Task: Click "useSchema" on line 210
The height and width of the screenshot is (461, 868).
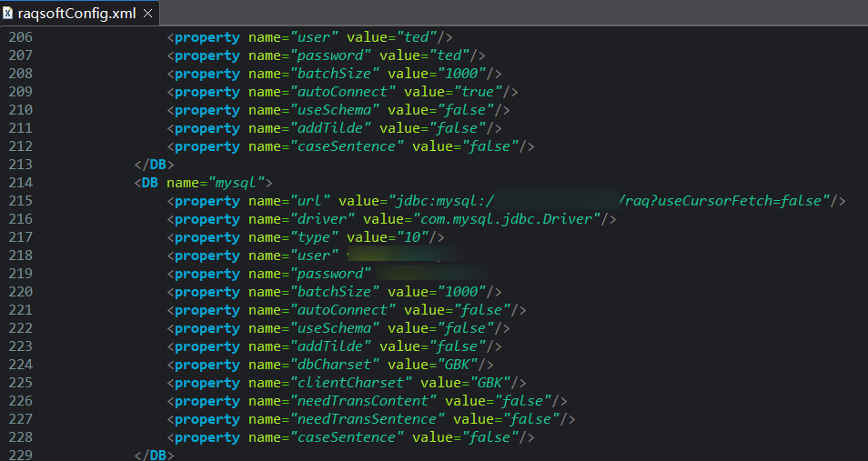Action: click(x=334, y=110)
